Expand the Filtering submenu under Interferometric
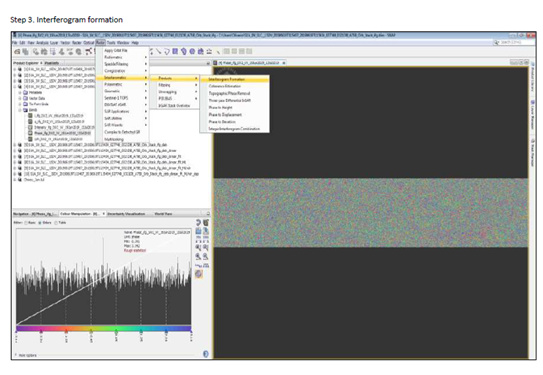The width and height of the screenshot is (543, 375). pos(174,85)
